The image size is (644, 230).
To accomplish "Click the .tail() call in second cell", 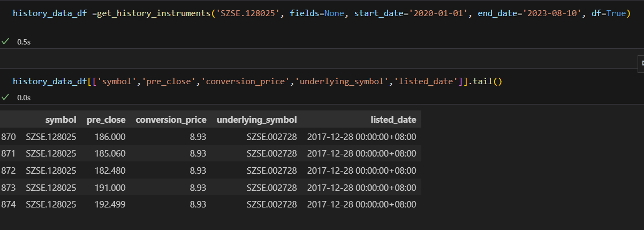I will tap(486, 81).
